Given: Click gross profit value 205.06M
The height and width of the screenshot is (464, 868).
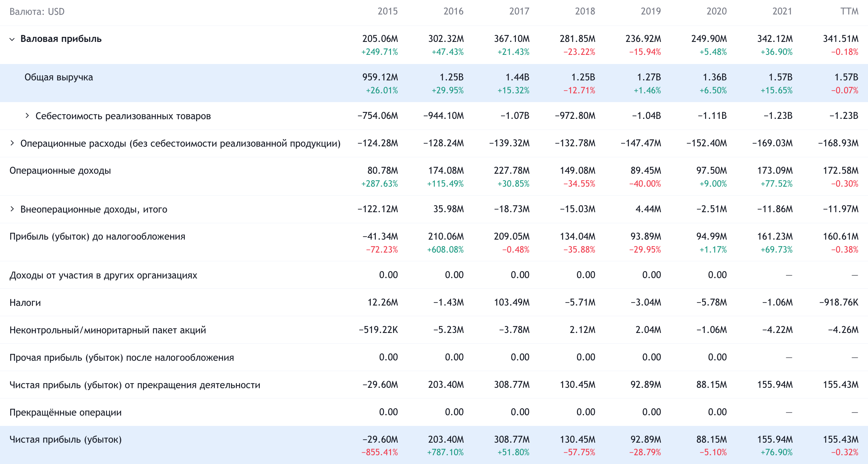Looking at the screenshot, I should [380, 39].
